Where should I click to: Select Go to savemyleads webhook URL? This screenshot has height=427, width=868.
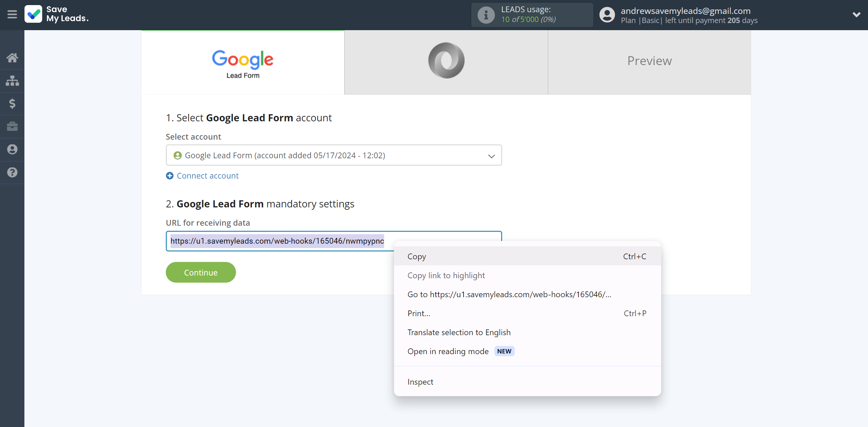coord(509,294)
